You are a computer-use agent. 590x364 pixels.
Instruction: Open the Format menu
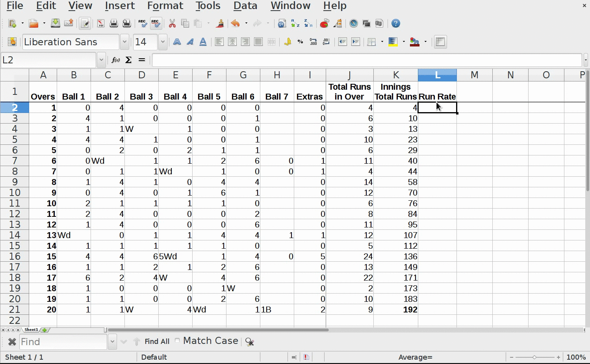pos(165,6)
